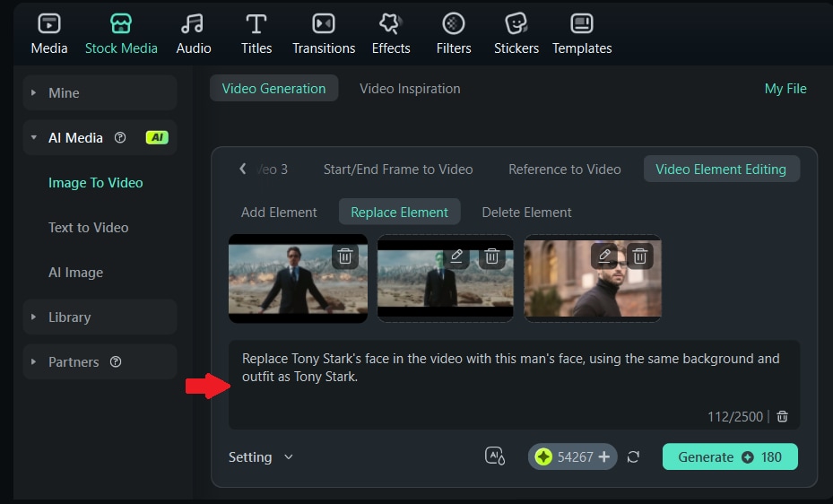Go back with left chevron arrow
833x504 pixels.
(x=243, y=169)
